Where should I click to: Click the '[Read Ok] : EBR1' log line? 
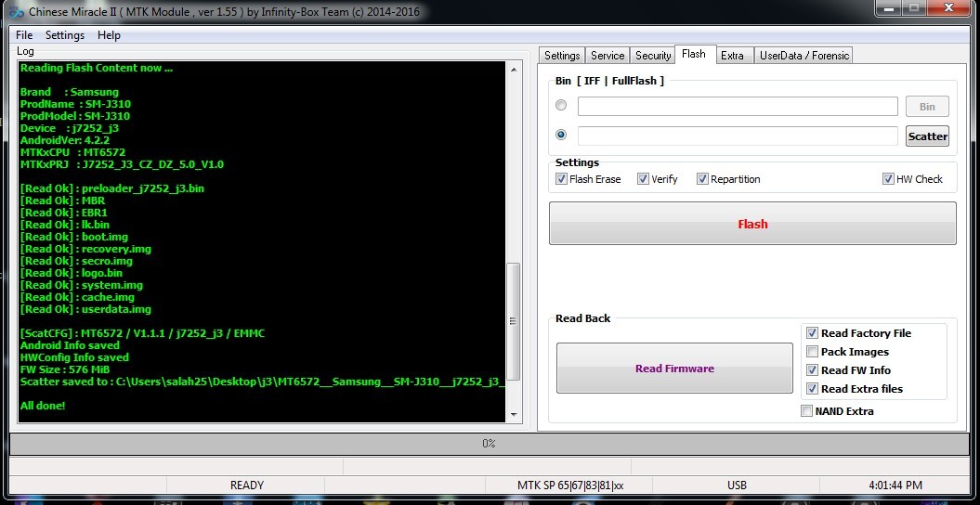[64, 213]
